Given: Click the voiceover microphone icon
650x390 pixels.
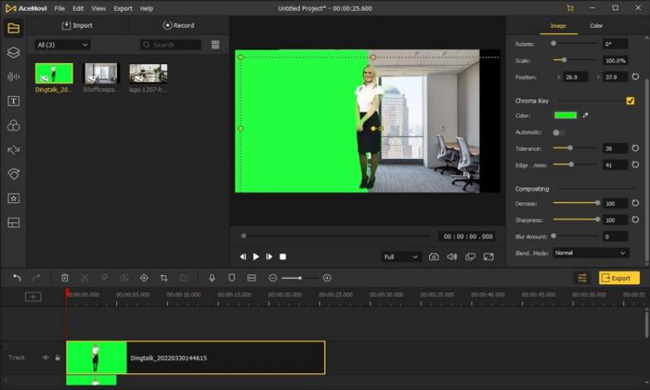Looking at the screenshot, I should click(x=212, y=278).
